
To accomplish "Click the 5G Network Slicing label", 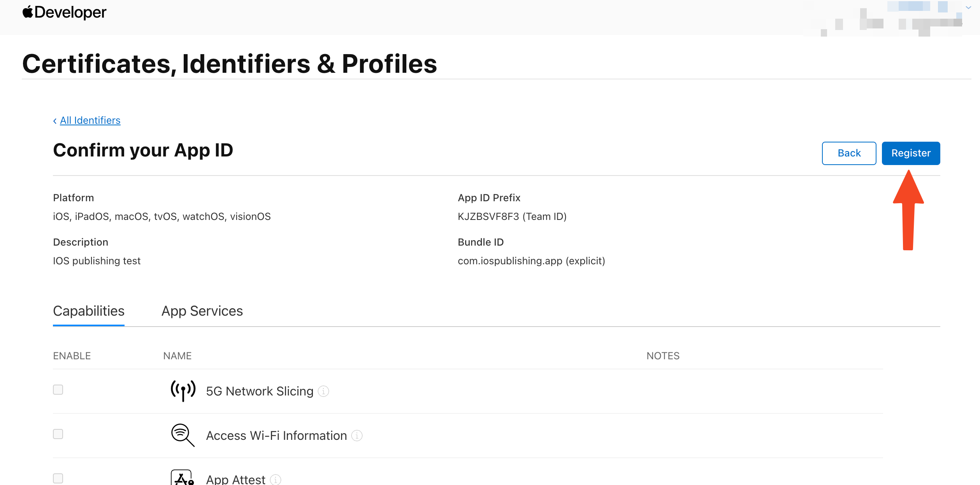I will coord(260,391).
